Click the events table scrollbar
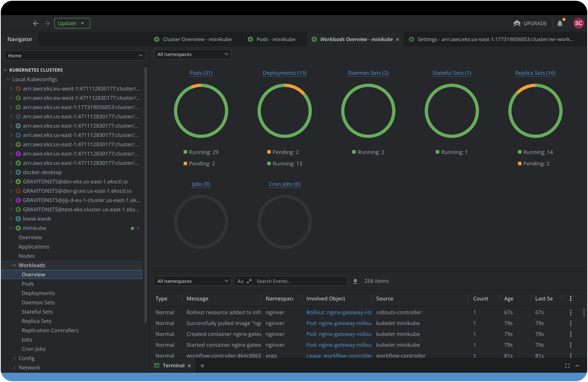This screenshot has height=382, width=588. (584, 313)
